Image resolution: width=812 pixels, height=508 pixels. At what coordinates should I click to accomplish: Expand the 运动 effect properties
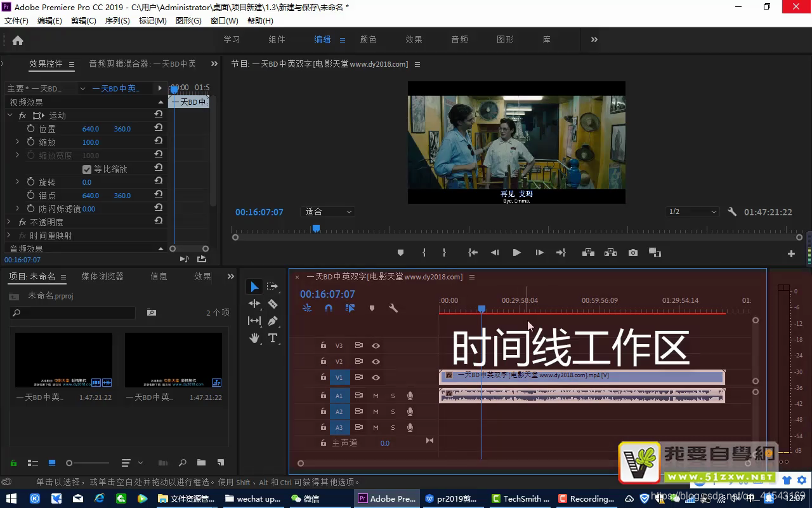click(10, 116)
